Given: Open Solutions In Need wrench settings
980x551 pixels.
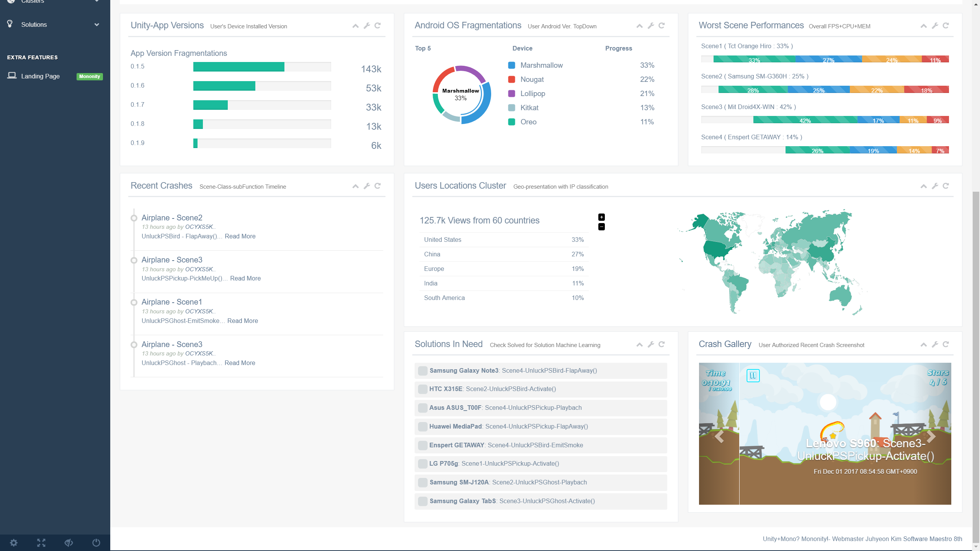Looking at the screenshot, I should point(651,344).
